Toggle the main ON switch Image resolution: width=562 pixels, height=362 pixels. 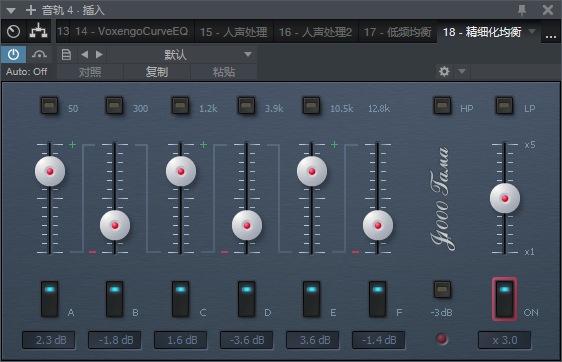504,299
